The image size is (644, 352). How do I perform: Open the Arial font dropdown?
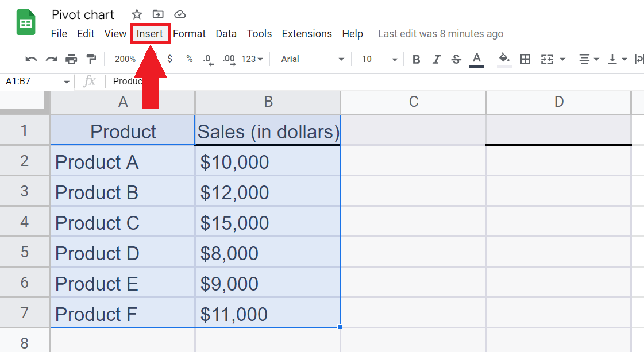(312, 59)
